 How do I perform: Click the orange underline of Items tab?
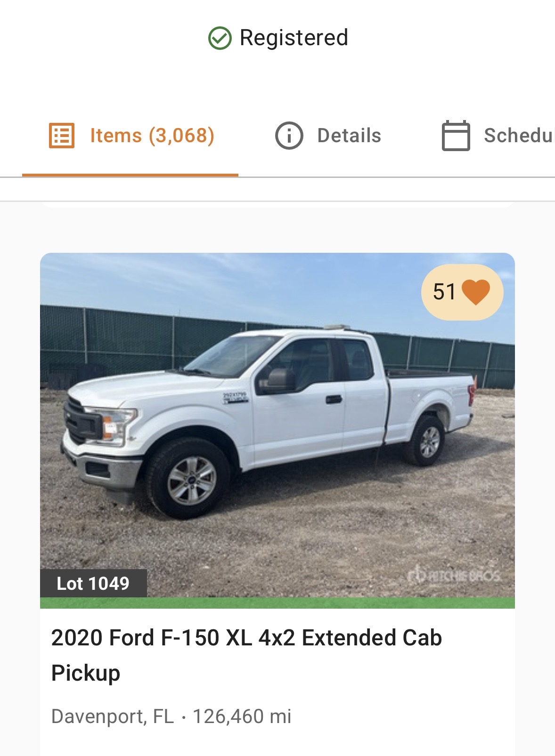pos(130,175)
